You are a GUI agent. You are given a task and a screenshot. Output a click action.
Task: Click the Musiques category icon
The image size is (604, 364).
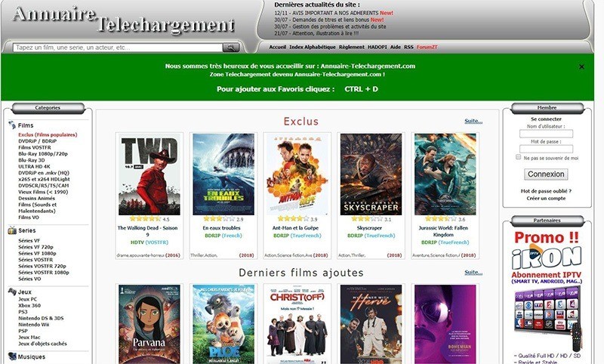point(12,356)
